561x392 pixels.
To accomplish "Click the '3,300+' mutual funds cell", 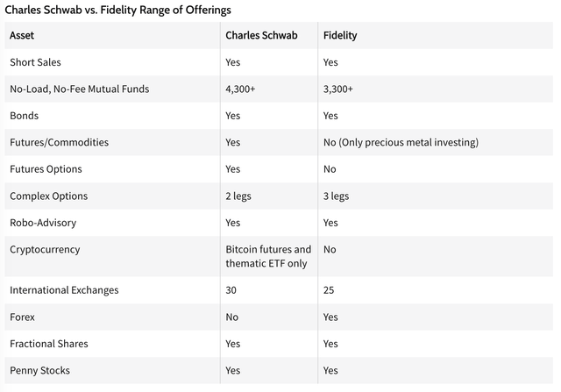I will (340, 89).
